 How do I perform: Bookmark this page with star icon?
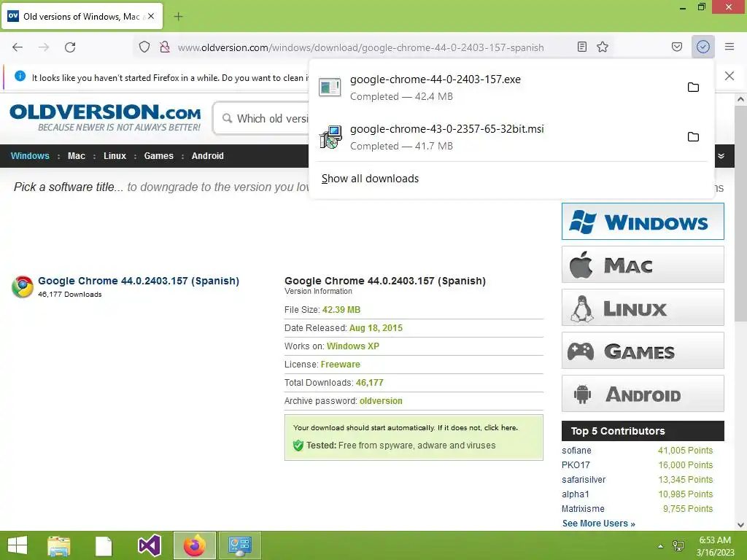[603, 47]
